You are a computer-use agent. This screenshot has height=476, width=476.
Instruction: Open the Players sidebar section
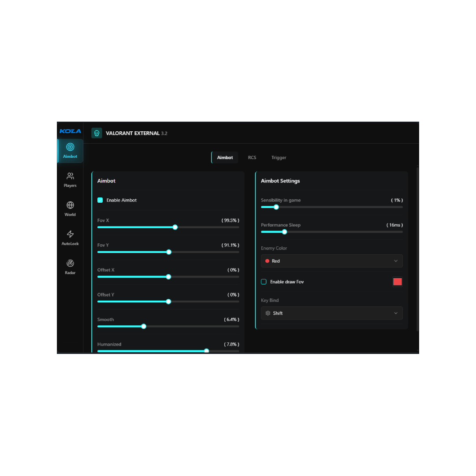[x=70, y=179]
